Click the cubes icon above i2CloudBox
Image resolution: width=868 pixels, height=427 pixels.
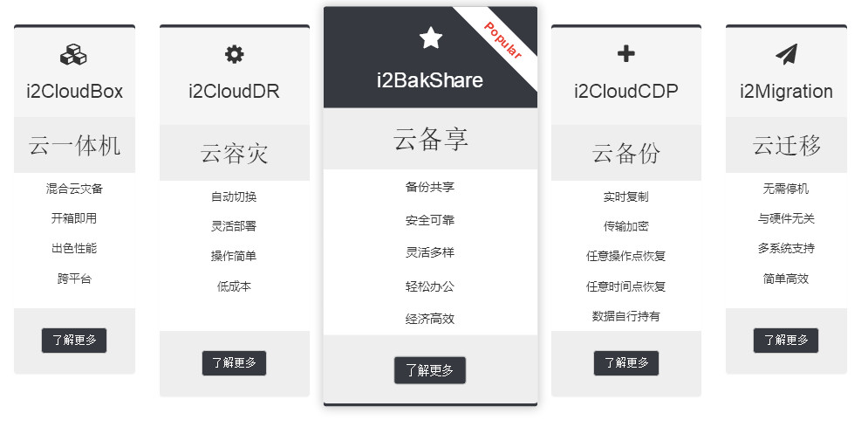pos(73,55)
